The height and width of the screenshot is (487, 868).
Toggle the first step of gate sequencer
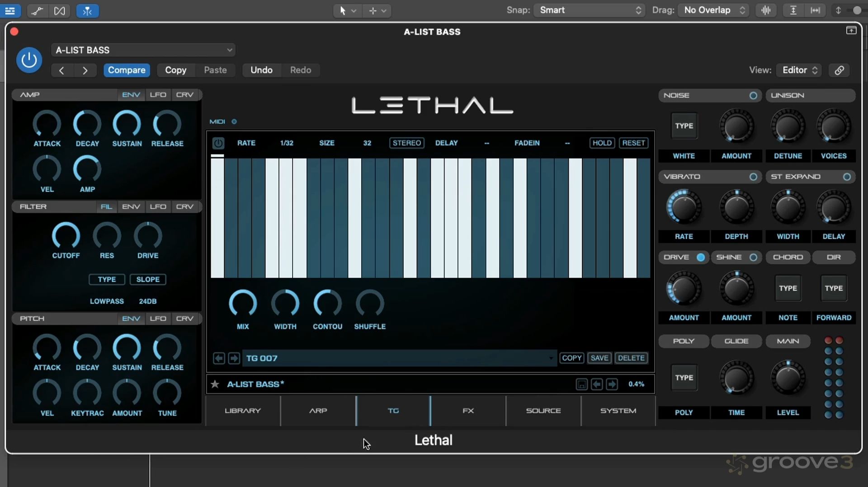217,218
